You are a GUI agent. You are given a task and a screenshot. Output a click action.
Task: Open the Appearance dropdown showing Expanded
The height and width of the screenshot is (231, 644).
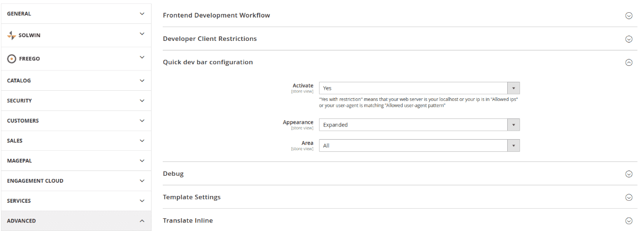419,125
